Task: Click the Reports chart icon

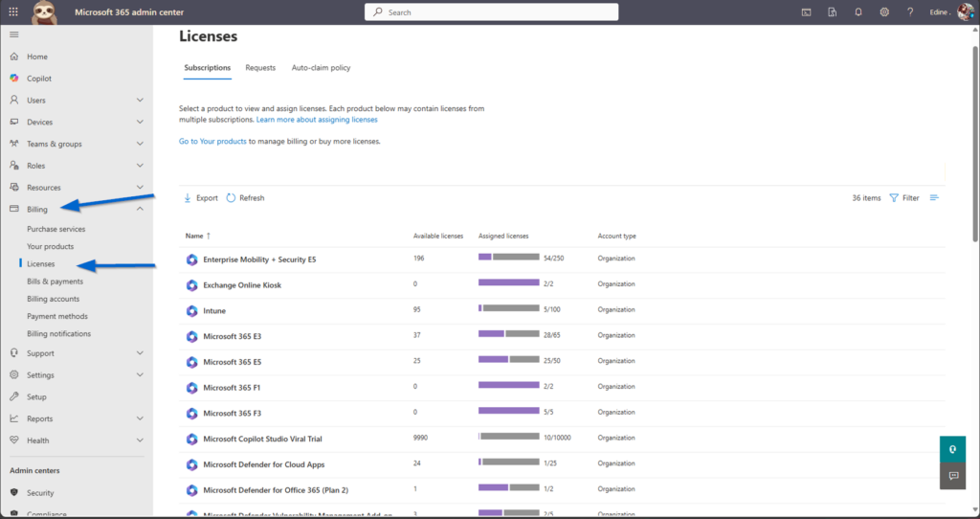Action: coord(14,418)
